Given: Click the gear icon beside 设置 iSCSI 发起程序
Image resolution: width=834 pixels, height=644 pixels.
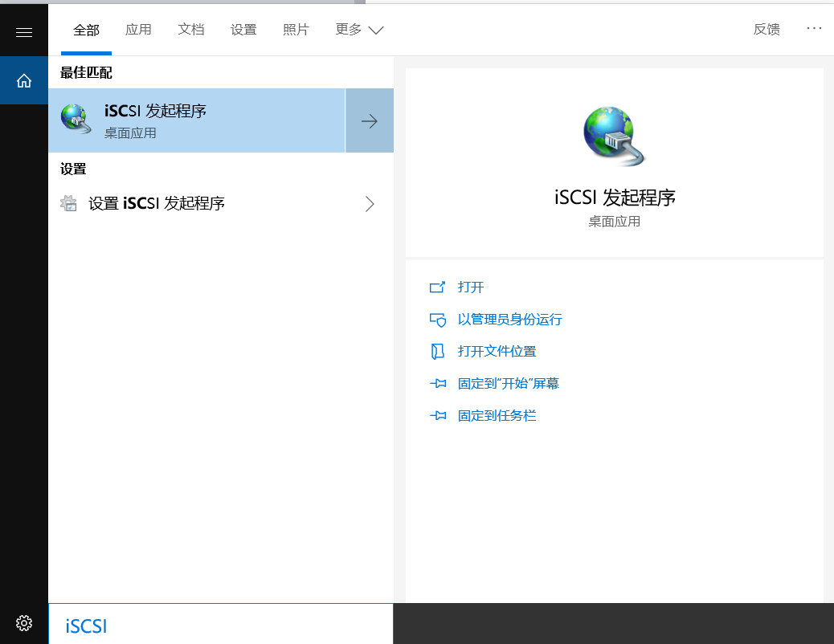Looking at the screenshot, I should pyautogui.click(x=69, y=204).
